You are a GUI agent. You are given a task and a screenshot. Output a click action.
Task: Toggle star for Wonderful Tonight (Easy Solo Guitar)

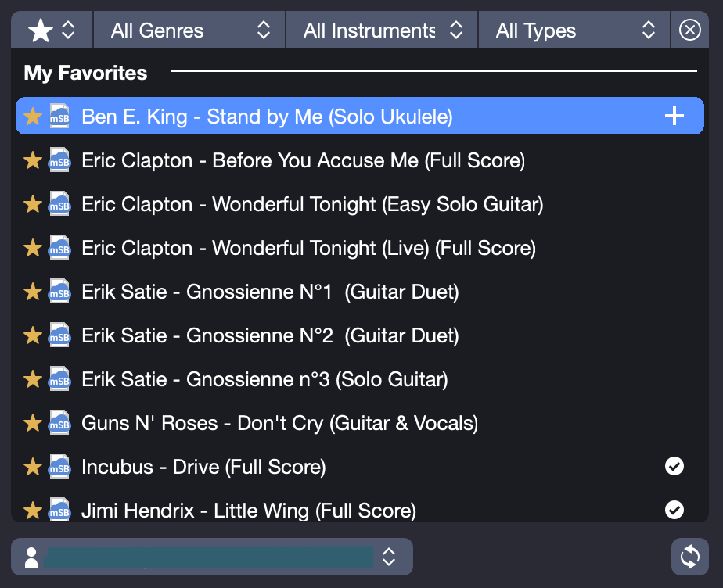point(33,204)
